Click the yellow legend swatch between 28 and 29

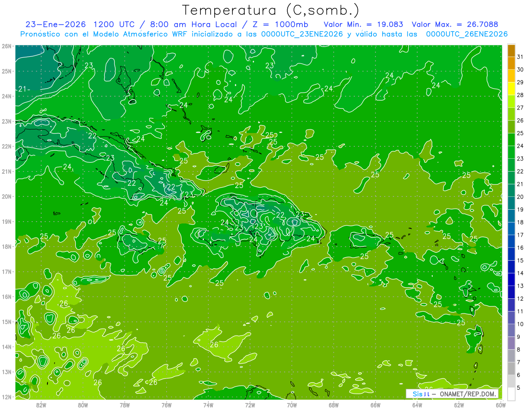(511, 89)
